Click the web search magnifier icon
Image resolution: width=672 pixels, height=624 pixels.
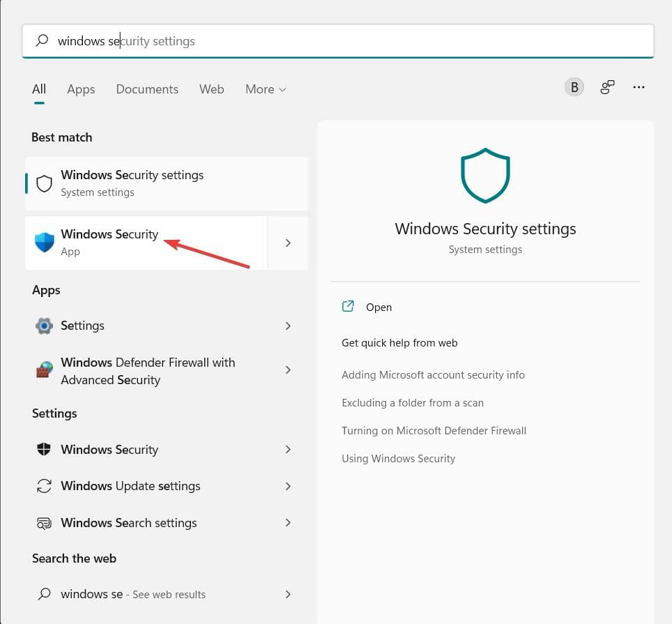pos(44,594)
